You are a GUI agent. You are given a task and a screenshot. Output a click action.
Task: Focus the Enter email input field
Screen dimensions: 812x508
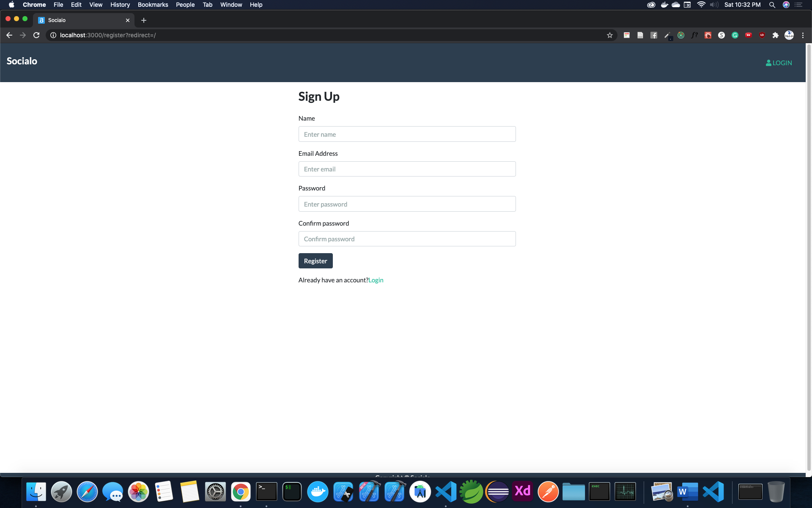tap(407, 169)
